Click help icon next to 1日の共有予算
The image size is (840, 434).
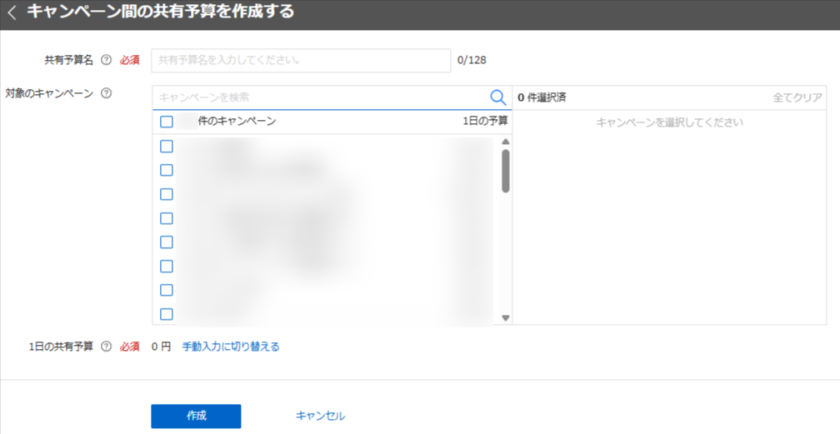click(x=106, y=347)
